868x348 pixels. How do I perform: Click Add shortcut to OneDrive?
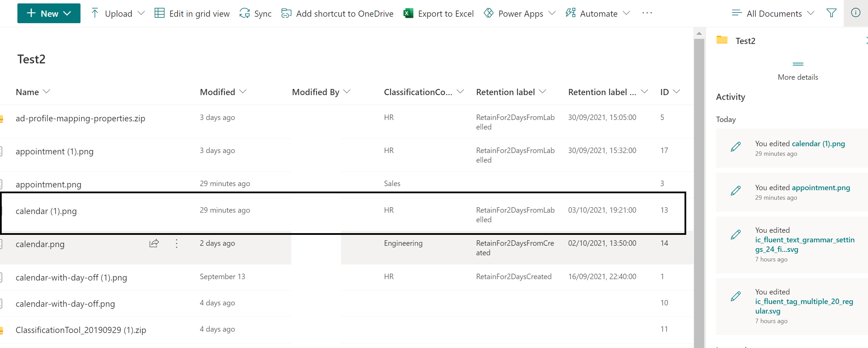(337, 13)
